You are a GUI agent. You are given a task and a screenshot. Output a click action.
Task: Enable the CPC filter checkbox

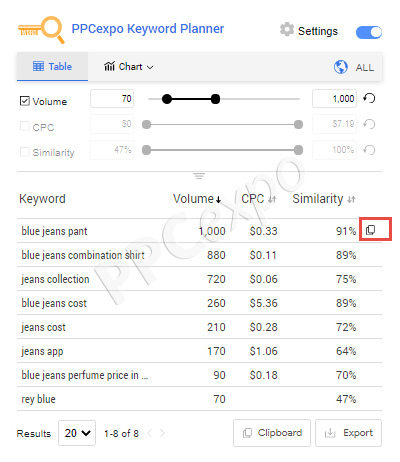coord(25,126)
